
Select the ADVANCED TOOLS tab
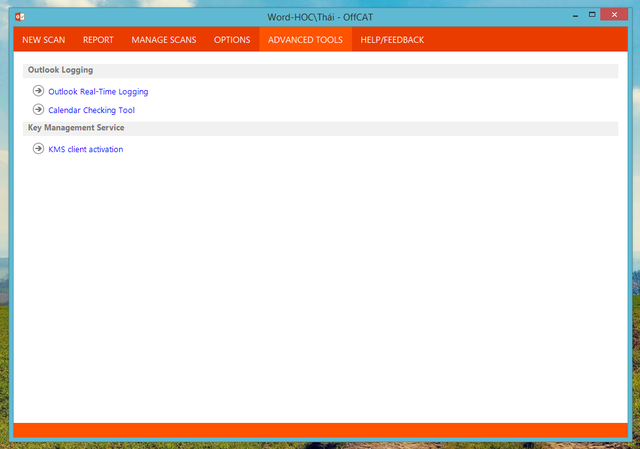point(305,40)
